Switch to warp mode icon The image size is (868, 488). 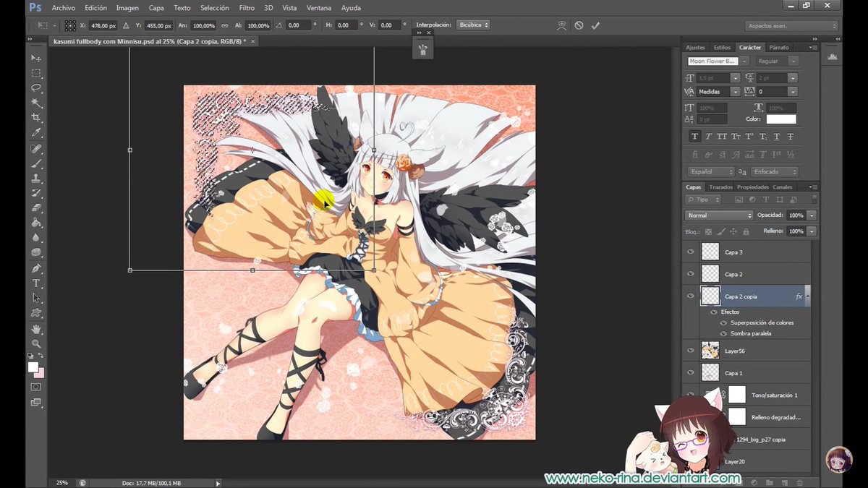pos(561,25)
